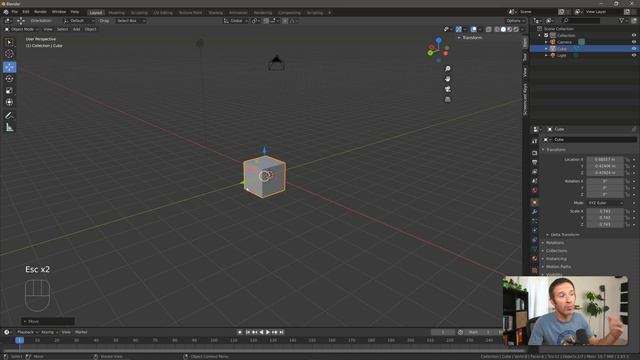Open the Select Box drag dropdown

coord(130,21)
